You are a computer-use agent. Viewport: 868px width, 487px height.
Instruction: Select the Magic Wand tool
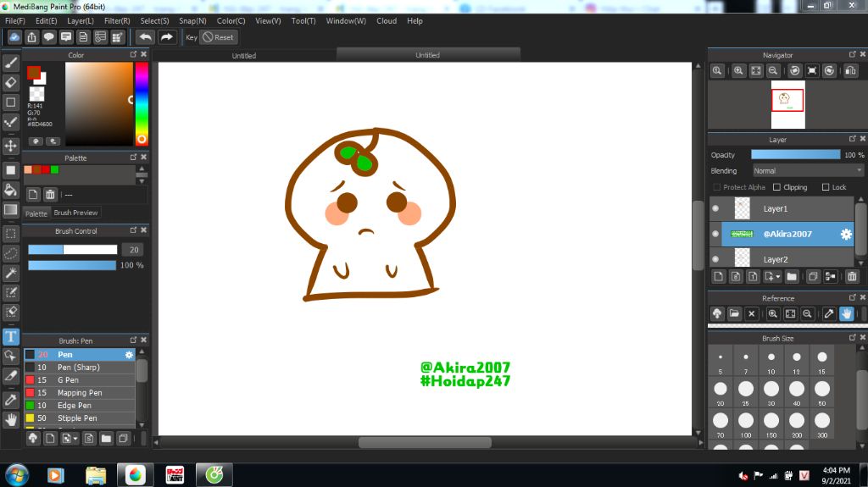click(x=10, y=273)
